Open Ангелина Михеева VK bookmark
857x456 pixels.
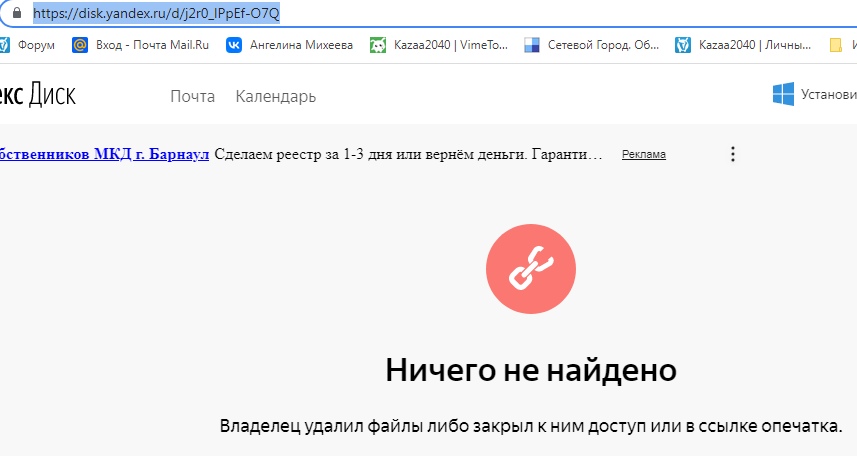pos(290,45)
